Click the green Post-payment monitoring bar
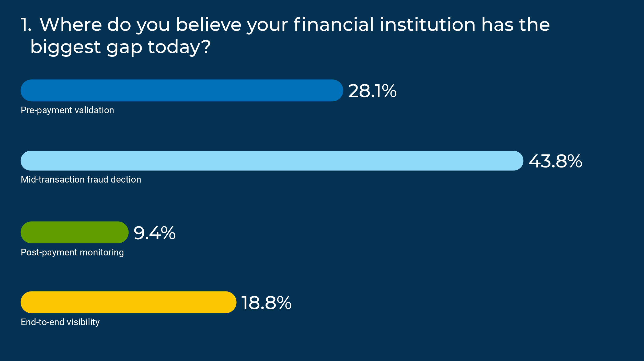644x361 pixels. (x=74, y=232)
